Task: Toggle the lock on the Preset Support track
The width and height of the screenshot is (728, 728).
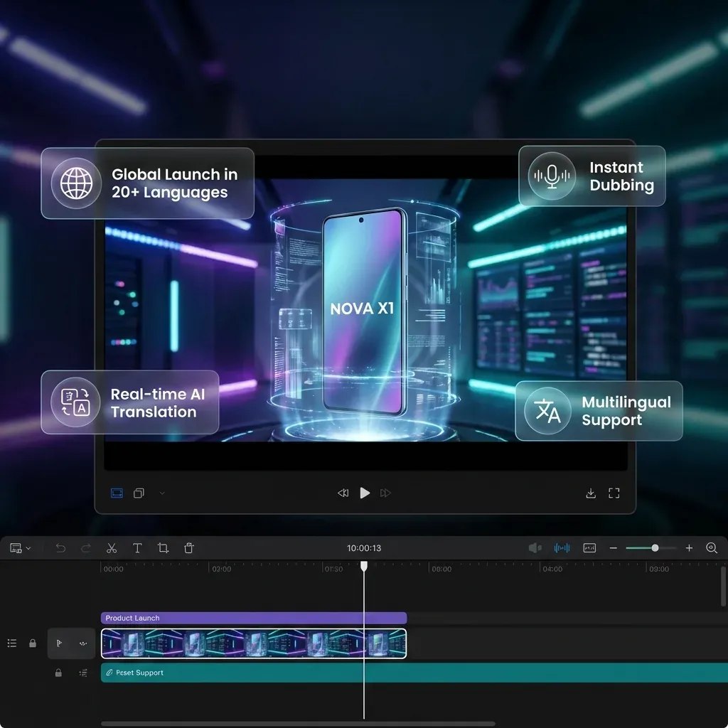Action: 58,673
